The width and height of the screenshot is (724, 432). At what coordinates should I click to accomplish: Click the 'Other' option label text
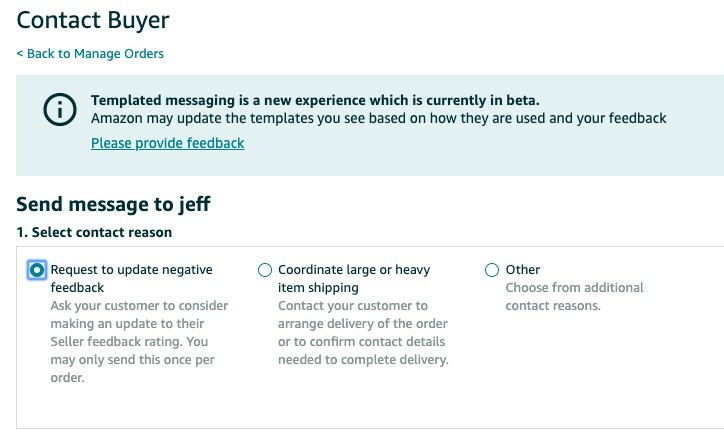coord(523,270)
